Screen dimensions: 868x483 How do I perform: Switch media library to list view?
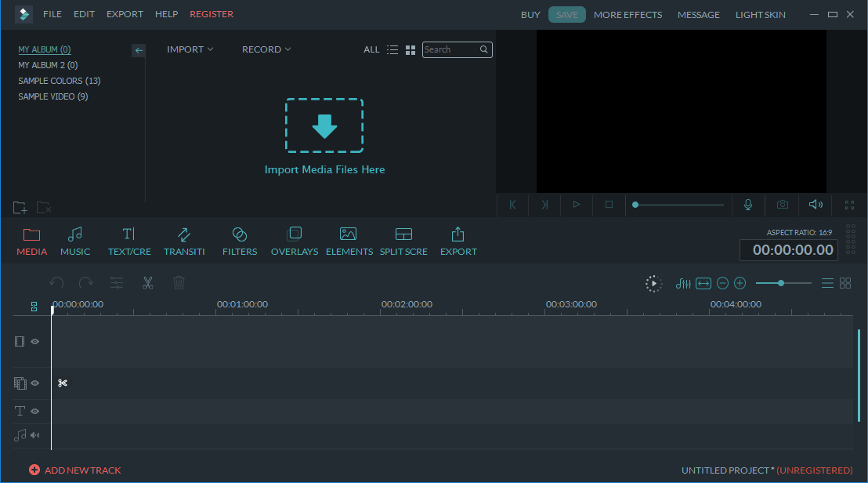(392, 50)
